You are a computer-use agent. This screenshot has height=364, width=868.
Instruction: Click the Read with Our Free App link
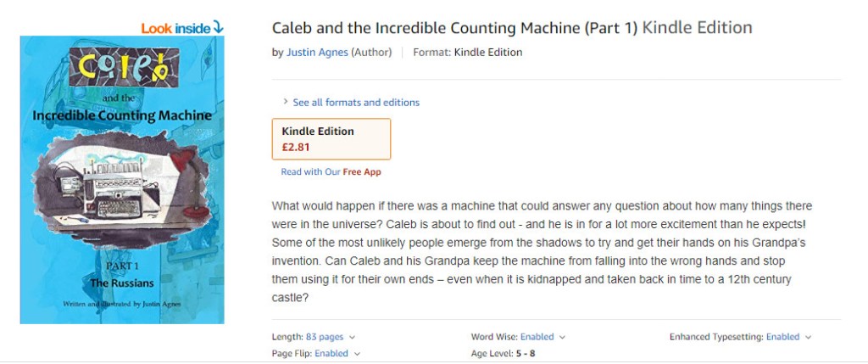tap(331, 171)
